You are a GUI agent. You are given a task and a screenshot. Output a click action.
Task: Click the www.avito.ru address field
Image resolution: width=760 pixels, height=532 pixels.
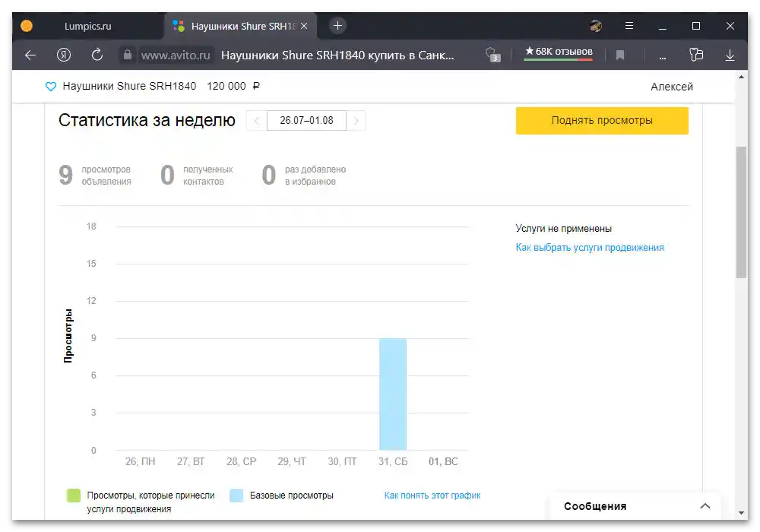tap(176, 55)
